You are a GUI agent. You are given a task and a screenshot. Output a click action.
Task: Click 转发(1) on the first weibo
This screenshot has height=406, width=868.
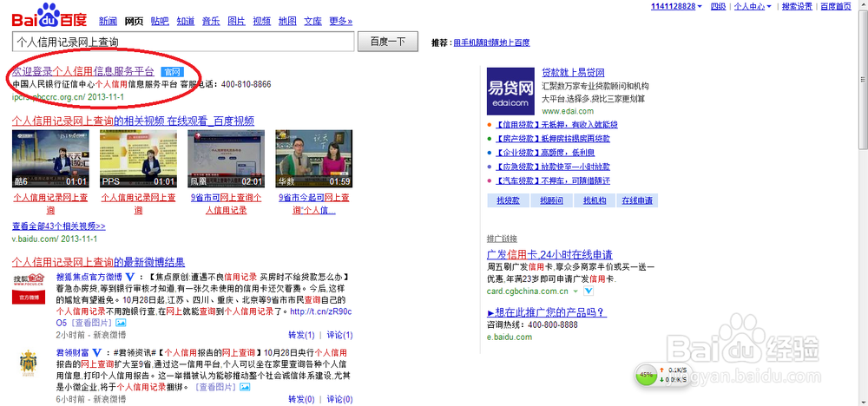pos(301,335)
